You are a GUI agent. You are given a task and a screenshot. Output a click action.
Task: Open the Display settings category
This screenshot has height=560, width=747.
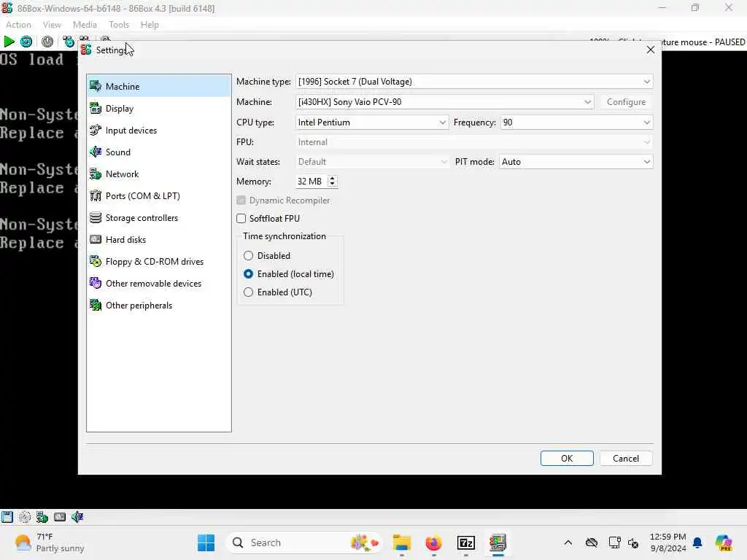[x=158, y=108]
